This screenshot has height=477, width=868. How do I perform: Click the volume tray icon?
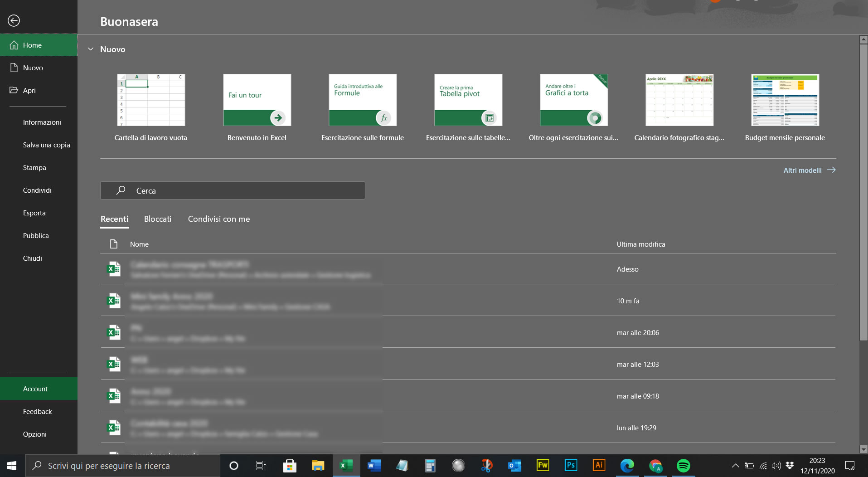[776, 466]
